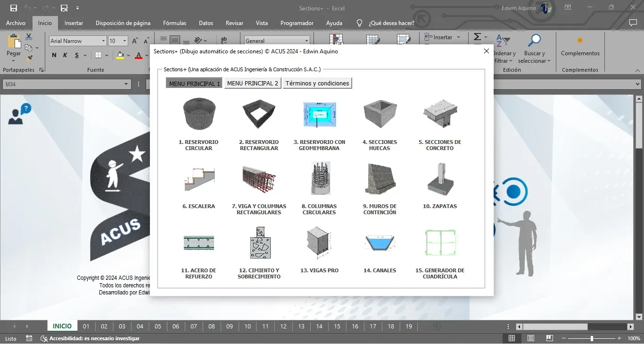The image size is (644, 344).
Task: Click the Save icon in quick access toolbar
Action: [14, 8]
